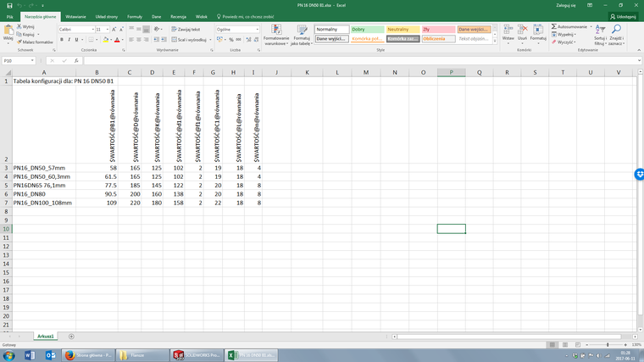Click the zoom level slider in status bar
The image size is (644, 362).
[607, 345]
